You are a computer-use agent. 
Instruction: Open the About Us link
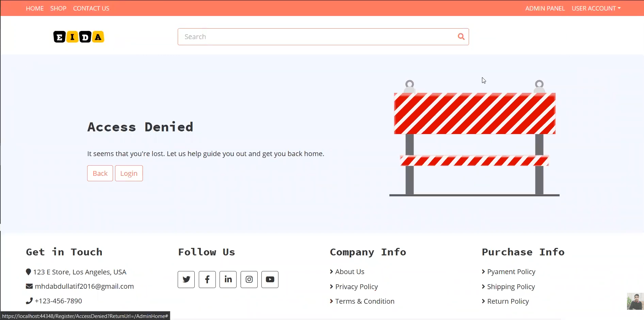point(350,272)
